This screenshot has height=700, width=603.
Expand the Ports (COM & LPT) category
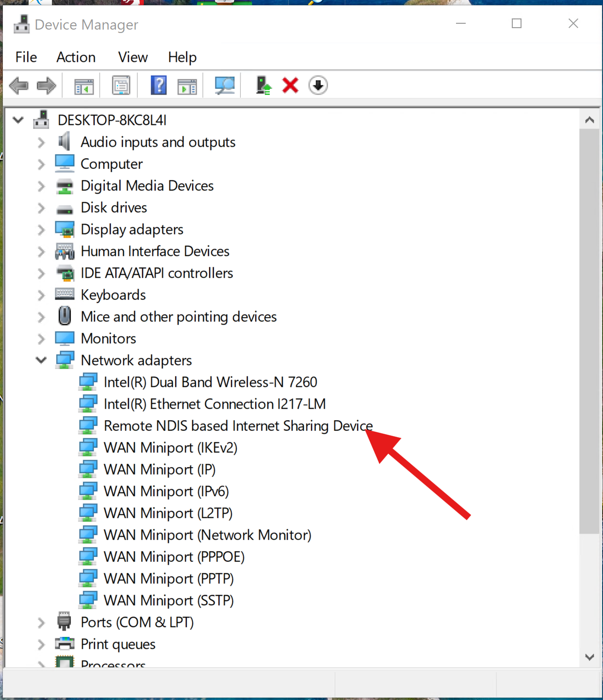tap(41, 622)
